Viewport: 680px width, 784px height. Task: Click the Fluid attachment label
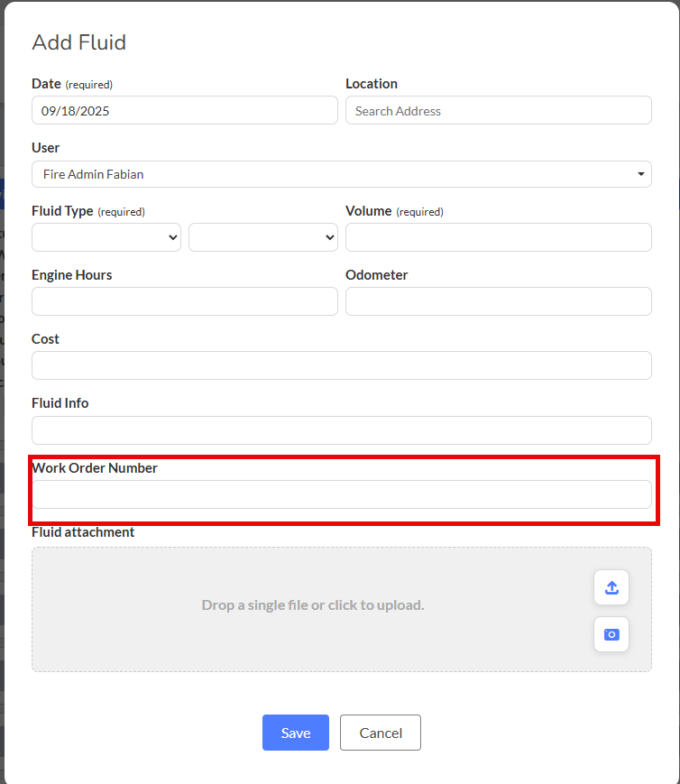pyautogui.click(x=83, y=532)
